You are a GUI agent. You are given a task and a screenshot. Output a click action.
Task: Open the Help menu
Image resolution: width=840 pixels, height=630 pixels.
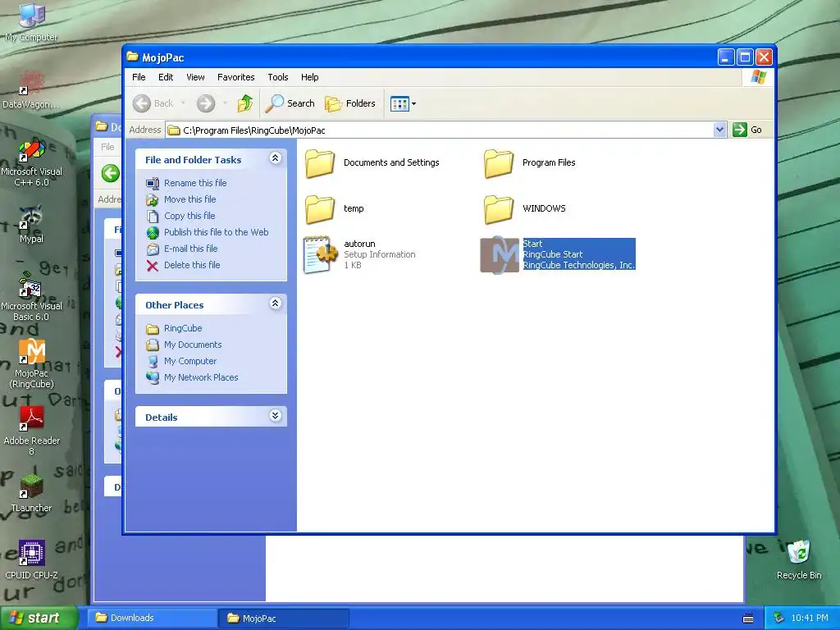tap(309, 77)
